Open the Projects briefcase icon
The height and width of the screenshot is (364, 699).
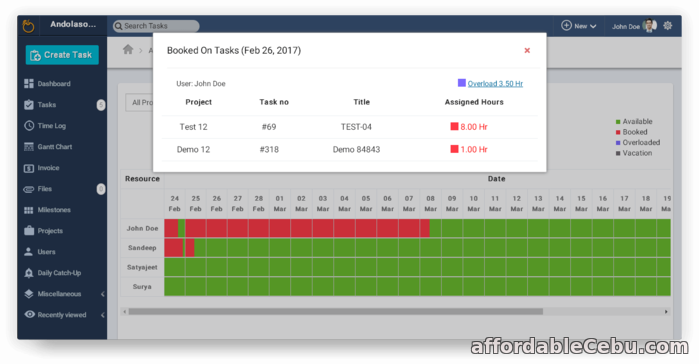(x=29, y=231)
